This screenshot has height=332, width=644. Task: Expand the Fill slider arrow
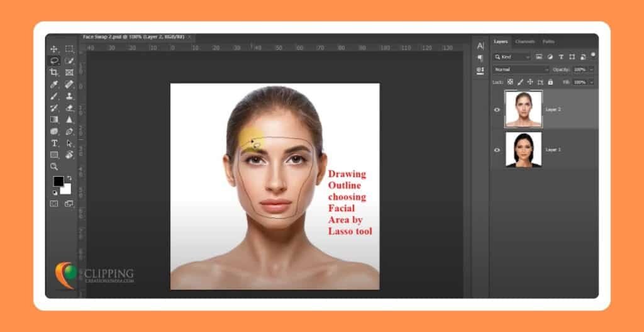(x=591, y=82)
